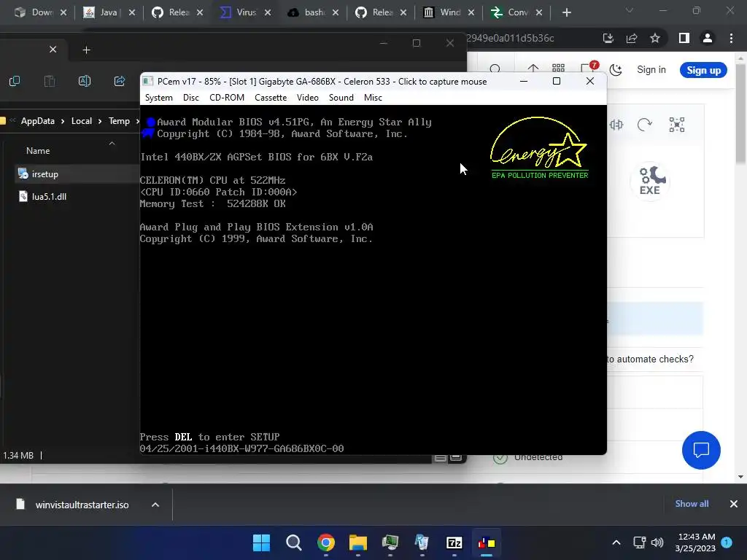Click the install app icon in address bar

(x=608, y=38)
